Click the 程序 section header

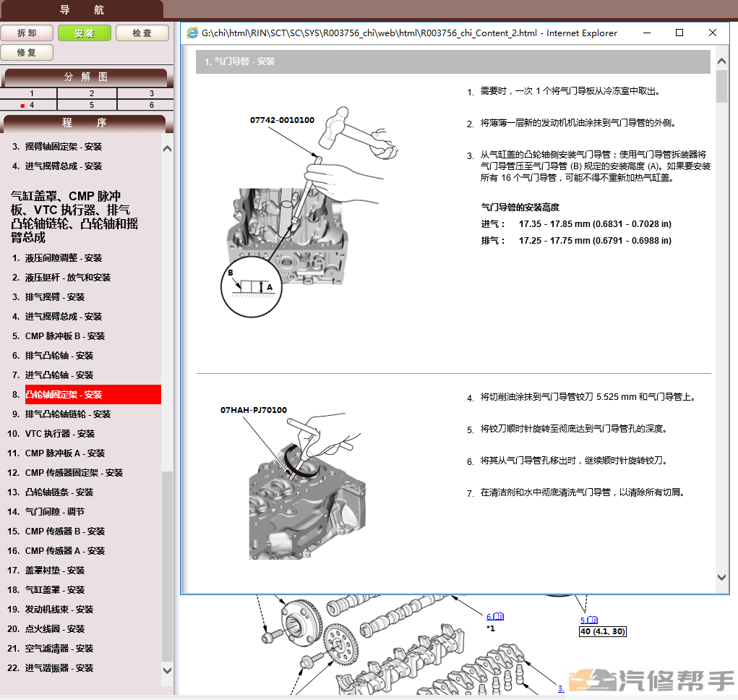[x=85, y=124]
